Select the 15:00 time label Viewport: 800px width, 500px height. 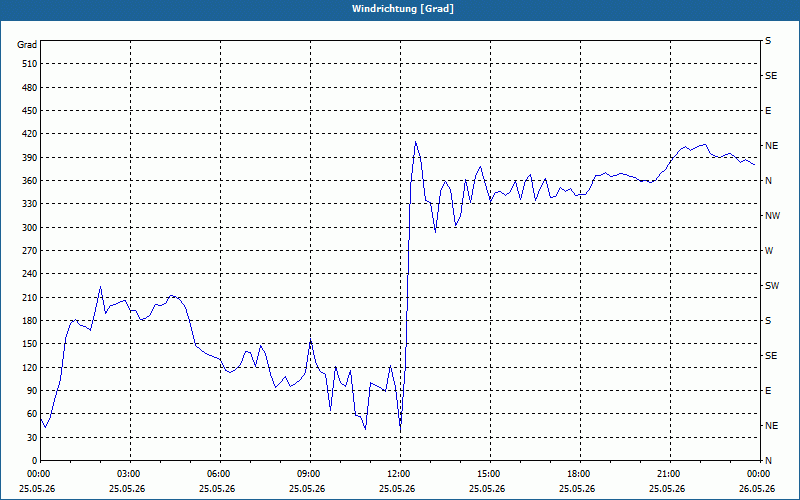coord(490,474)
